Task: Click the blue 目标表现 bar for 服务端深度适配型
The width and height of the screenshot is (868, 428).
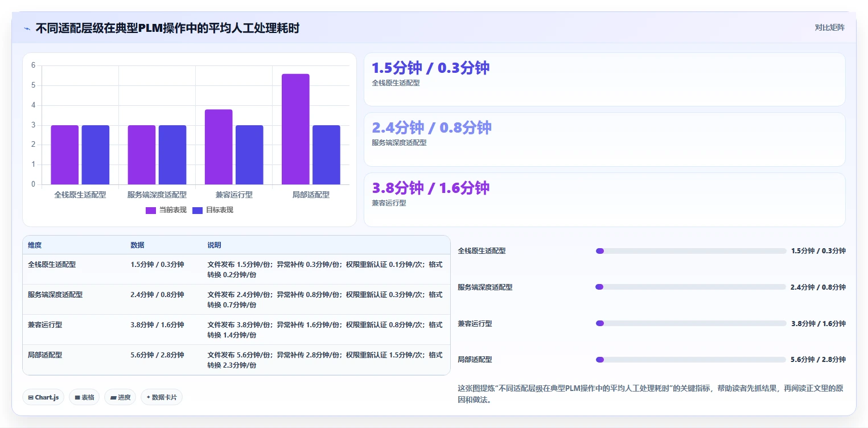Action: coord(172,155)
